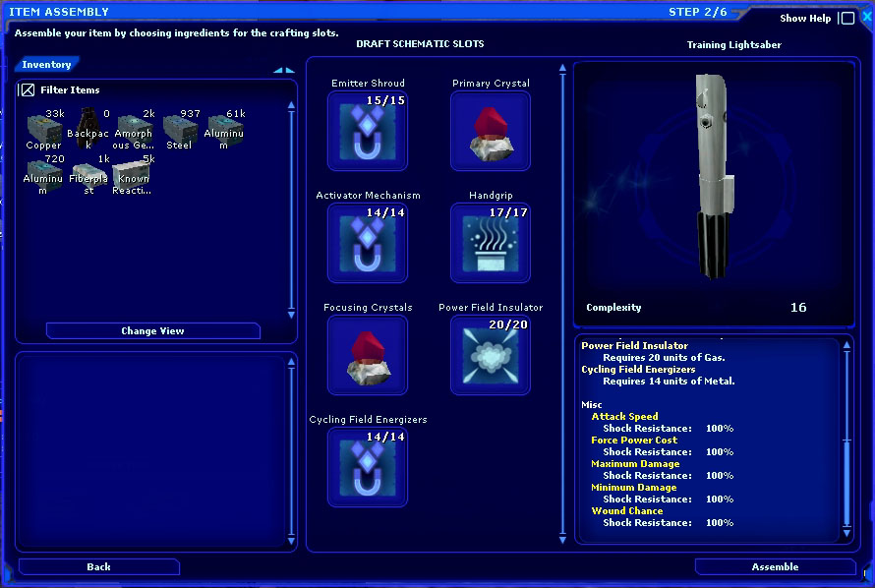Click the item details panel scrollbar thumb

pos(846,482)
